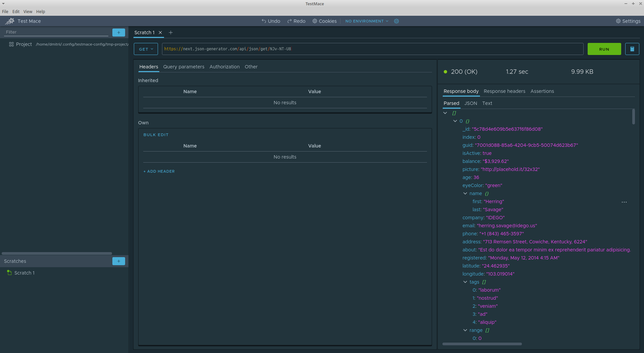Click BULK EDIT in Own headers
Viewport: 644px width, 353px height.
pos(156,135)
